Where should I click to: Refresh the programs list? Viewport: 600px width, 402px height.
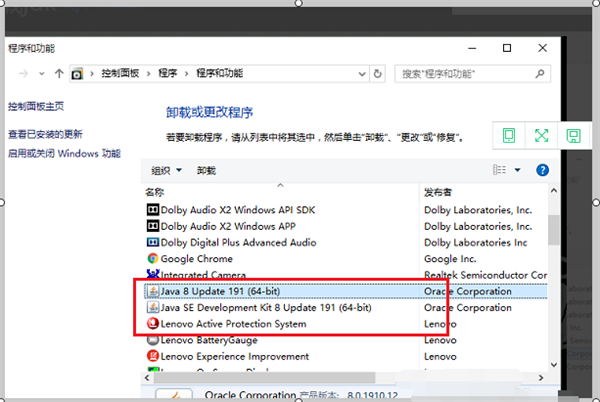point(377,73)
